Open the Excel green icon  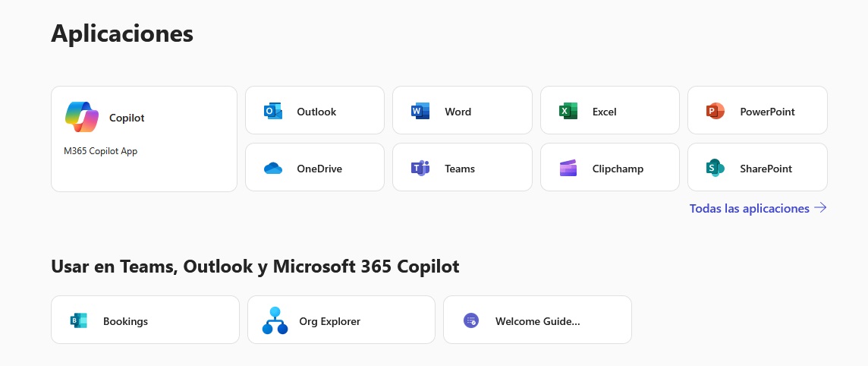568,111
